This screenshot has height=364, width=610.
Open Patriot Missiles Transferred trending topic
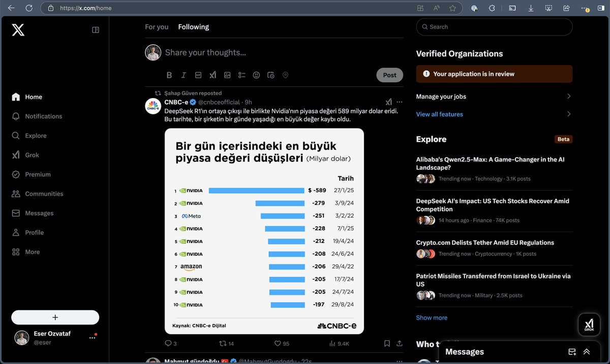(x=494, y=286)
